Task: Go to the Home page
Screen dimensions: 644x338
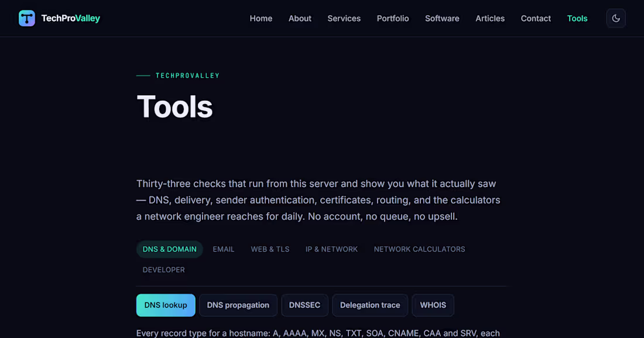Action: (x=261, y=19)
